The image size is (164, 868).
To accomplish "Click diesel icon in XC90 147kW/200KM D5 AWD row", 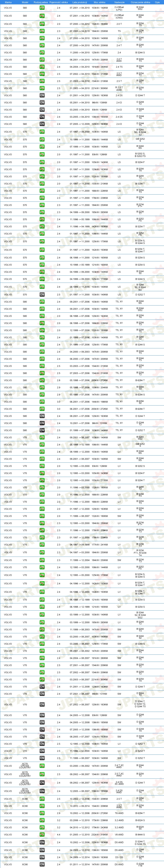I will tap(42, 864).
